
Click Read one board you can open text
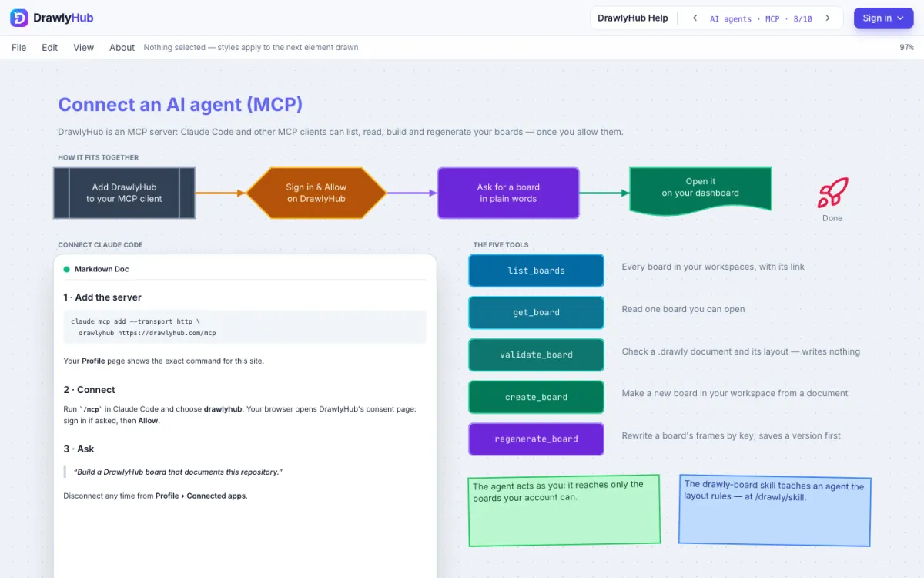coord(683,309)
